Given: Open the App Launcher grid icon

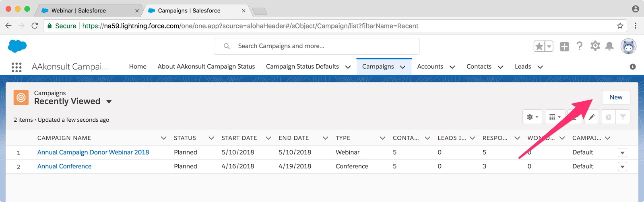Looking at the screenshot, I should 17,67.
